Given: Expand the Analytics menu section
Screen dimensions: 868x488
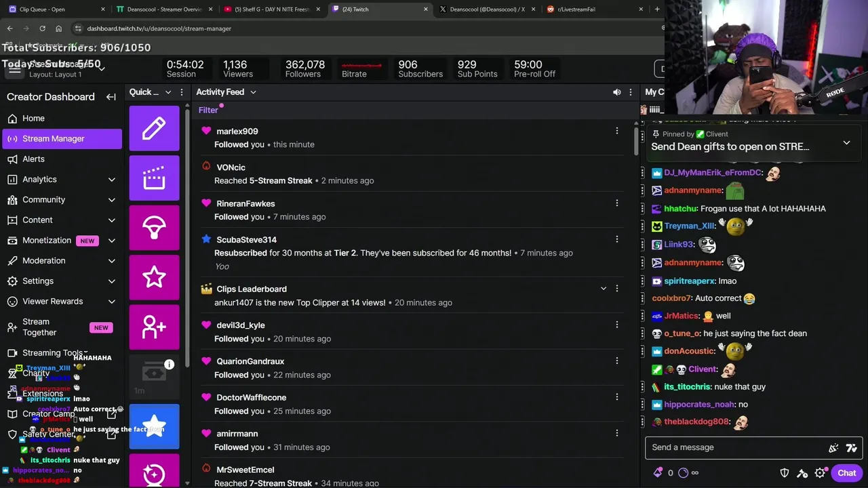Looking at the screenshot, I should (x=112, y=180).
